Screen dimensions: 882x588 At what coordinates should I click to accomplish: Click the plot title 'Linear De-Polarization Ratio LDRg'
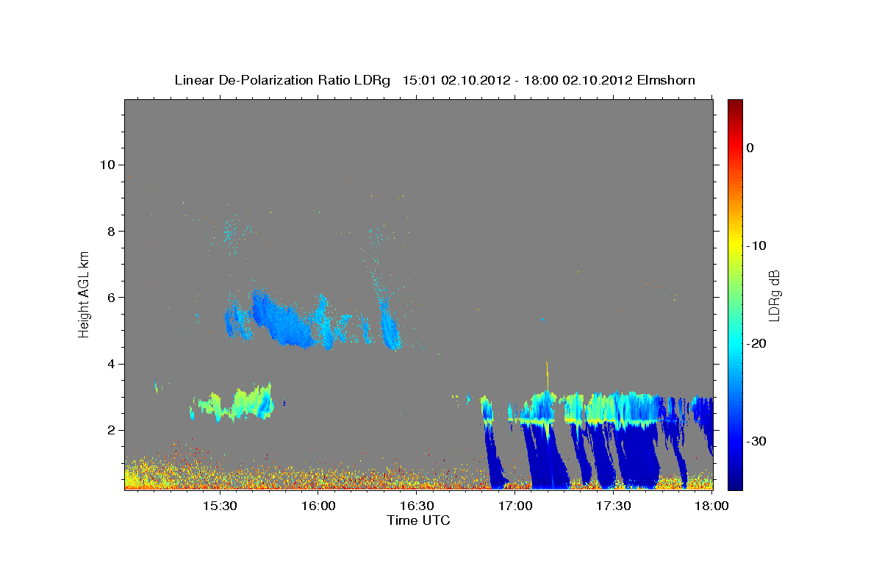tap(282, 80)
